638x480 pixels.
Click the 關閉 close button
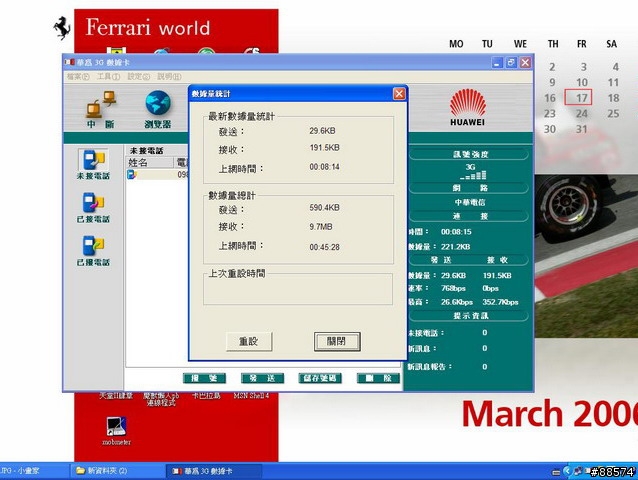pos(337,341)
